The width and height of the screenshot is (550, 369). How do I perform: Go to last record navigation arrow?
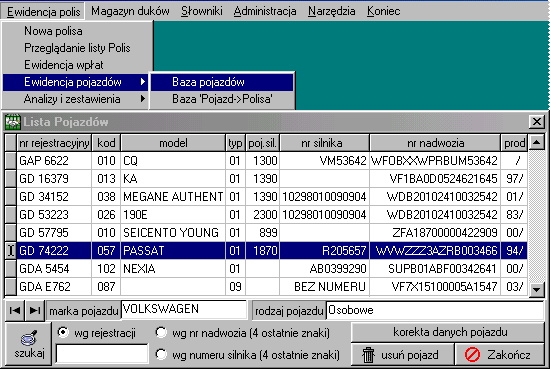click(x=35, y=310)
